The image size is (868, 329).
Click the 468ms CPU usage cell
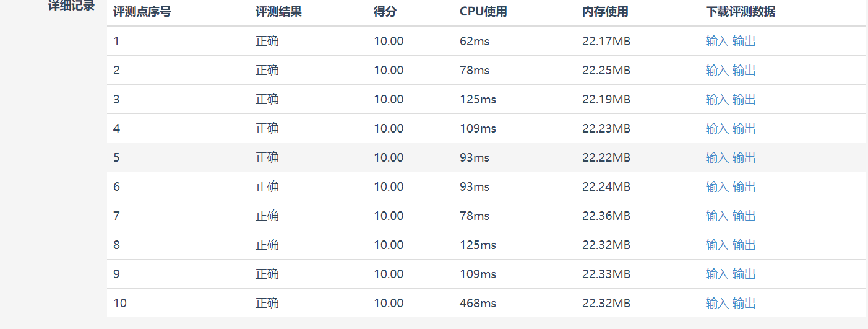tap(478, 304)
